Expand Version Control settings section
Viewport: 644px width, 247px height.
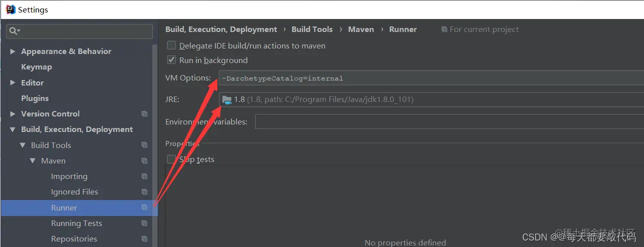[13, 114]
